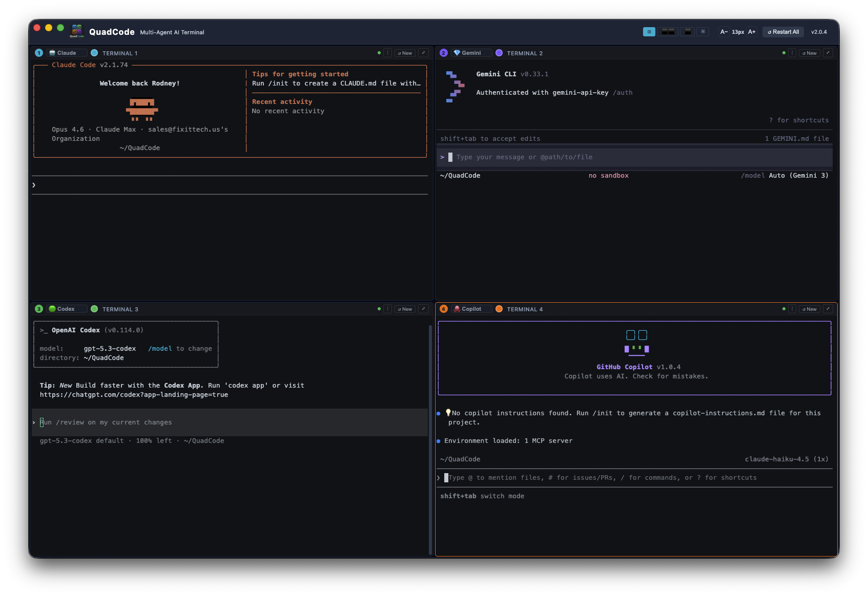
Task: Toggle Terminal 3's green status dot
Action: (379, 309)
